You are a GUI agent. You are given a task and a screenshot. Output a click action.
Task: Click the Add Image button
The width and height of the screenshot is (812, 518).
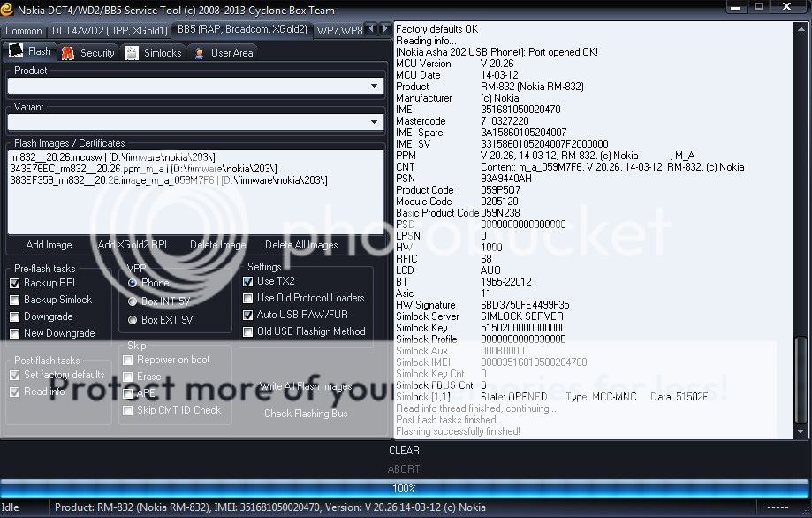[49, 245]
